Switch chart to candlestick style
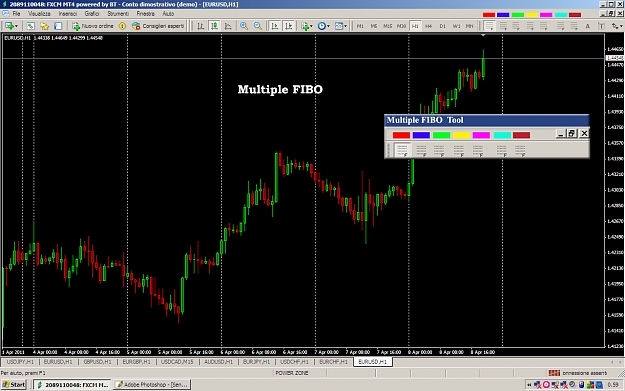Screen dimensions: 625x391 click(x=214, y=26)
